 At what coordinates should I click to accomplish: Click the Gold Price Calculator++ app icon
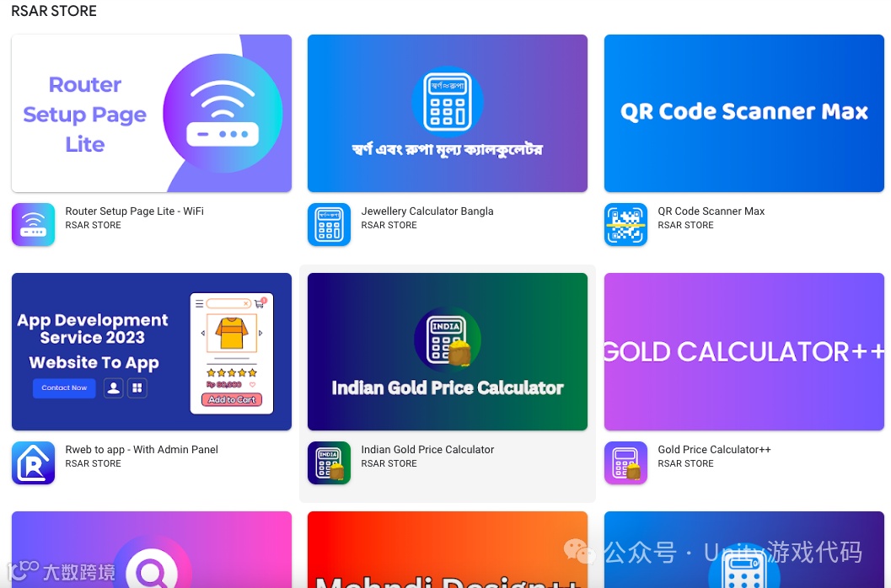pos(625,462)
